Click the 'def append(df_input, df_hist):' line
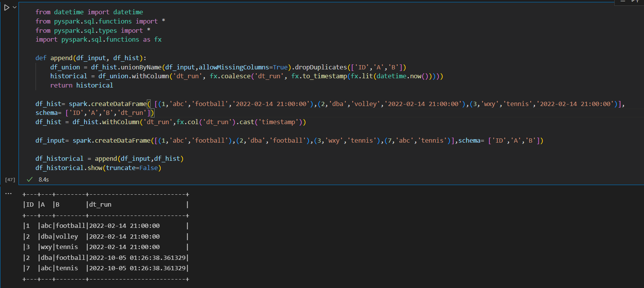Image resolution: width=644 pixels, height=288 pixels. tap(91, 58)
